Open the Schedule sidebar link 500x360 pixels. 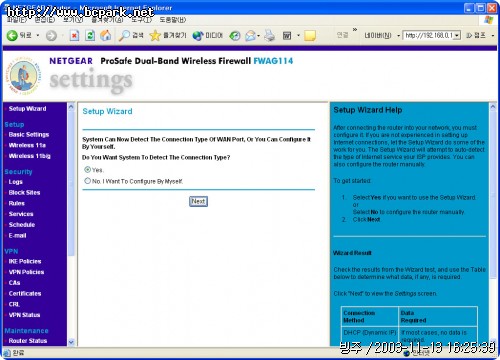(x=22, y=225)
